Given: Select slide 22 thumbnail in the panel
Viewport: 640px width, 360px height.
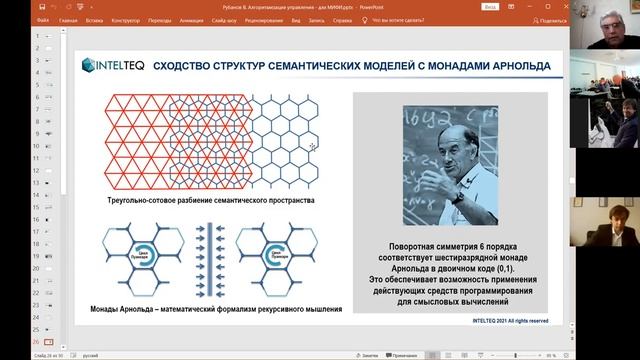Looking at the screenshot, I should pos(49,293).
